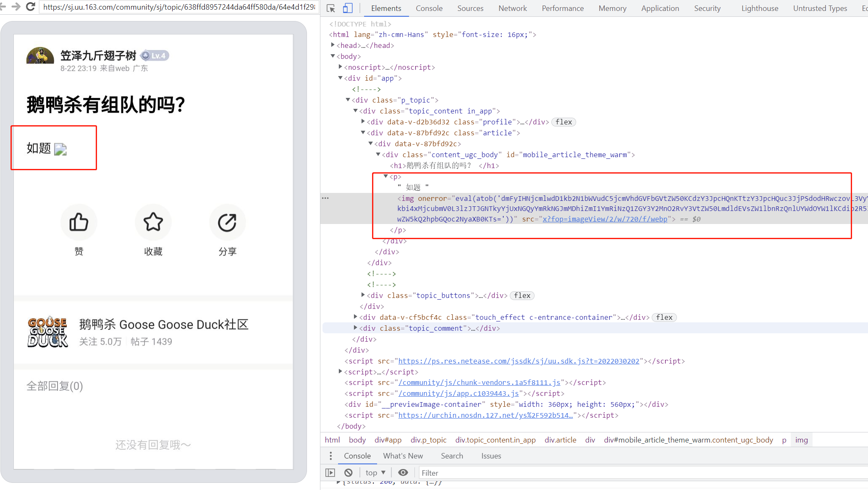This screenshot has height=490, width=868.
Task: Click the 笠泽九斤翅子树 username
Action: click(98, 55)
